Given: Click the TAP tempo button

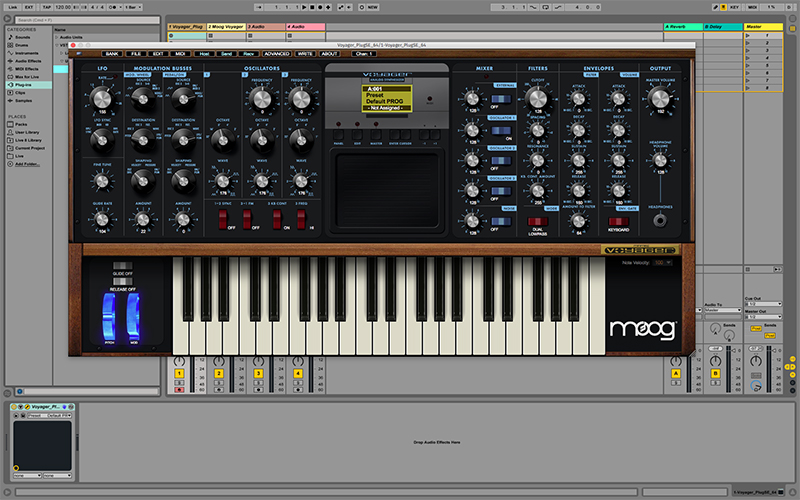Looking at the screenshot, I should pos(46,7).
